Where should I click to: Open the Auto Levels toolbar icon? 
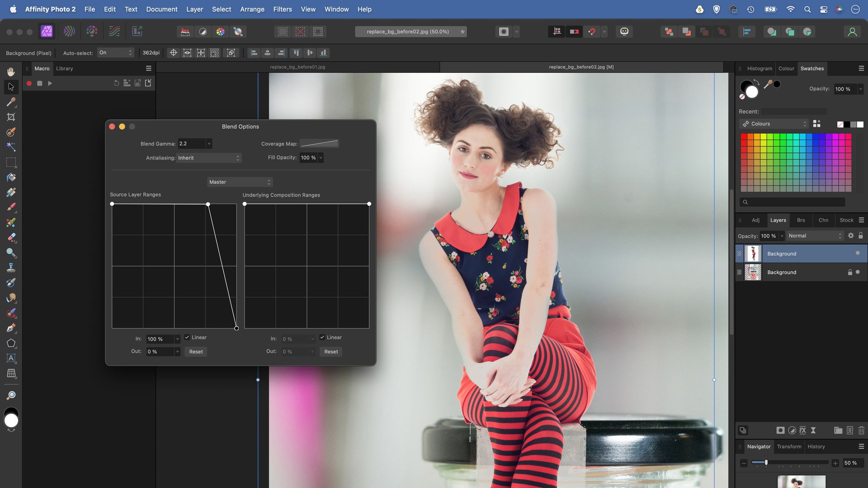point(185,32)
